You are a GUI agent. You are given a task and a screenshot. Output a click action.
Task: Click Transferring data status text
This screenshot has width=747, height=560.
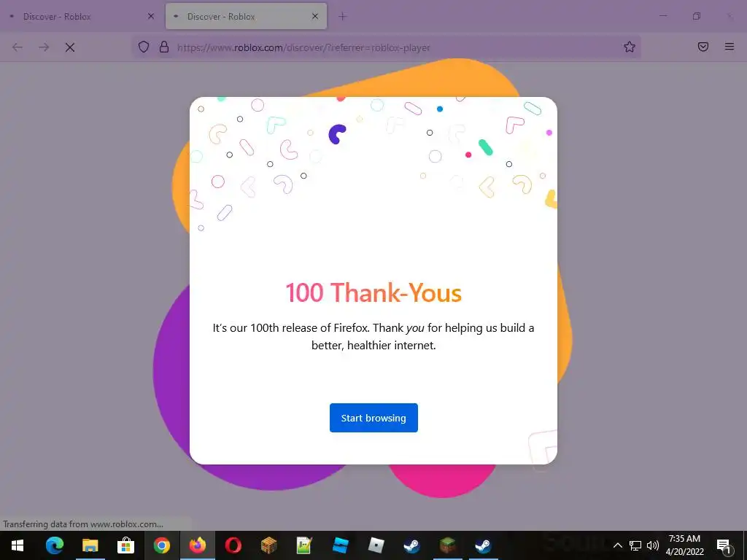(x=83, y=524)
